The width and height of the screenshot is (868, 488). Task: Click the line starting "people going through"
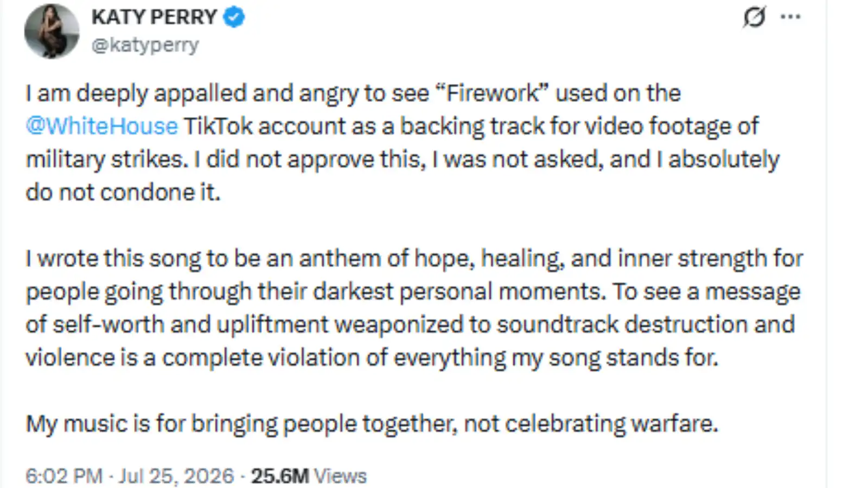(413, 292)
